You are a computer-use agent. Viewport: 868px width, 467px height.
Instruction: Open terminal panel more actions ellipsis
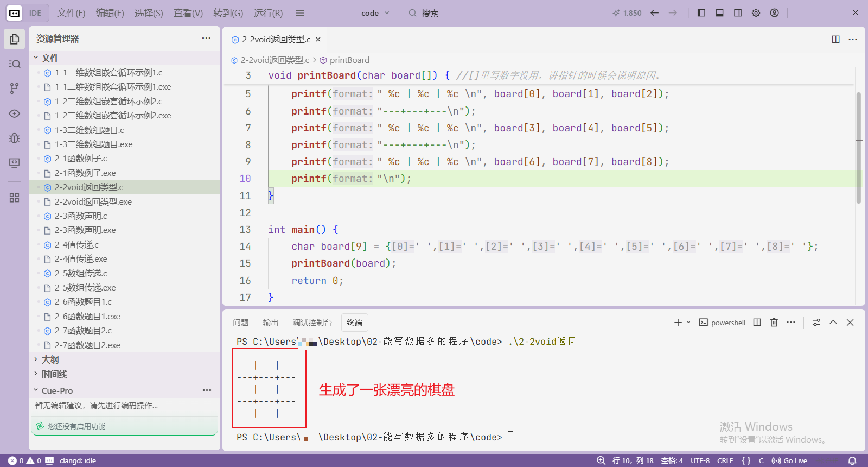tap(791, 323)
